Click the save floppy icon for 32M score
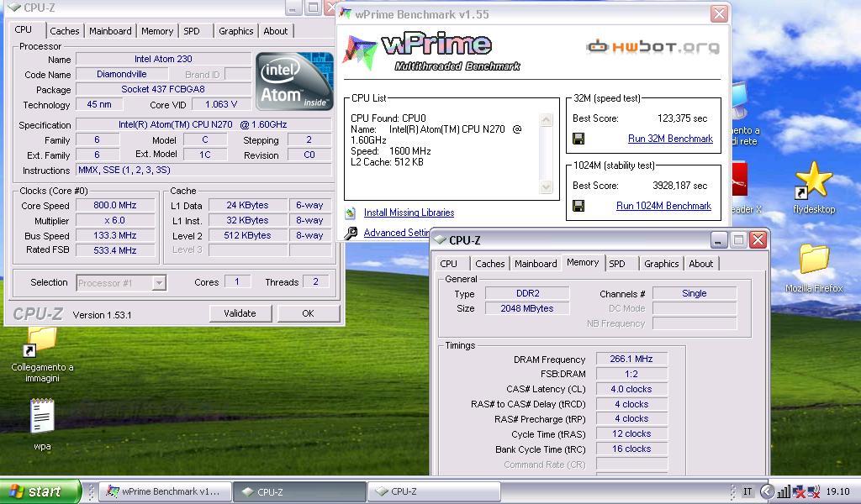 point(578,139)
